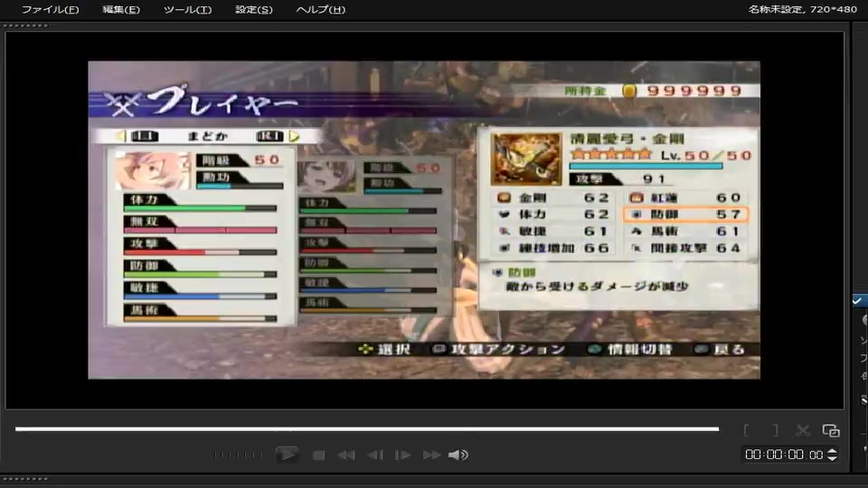Open the ヘルプ(H) menu

(x=321, y=9)
